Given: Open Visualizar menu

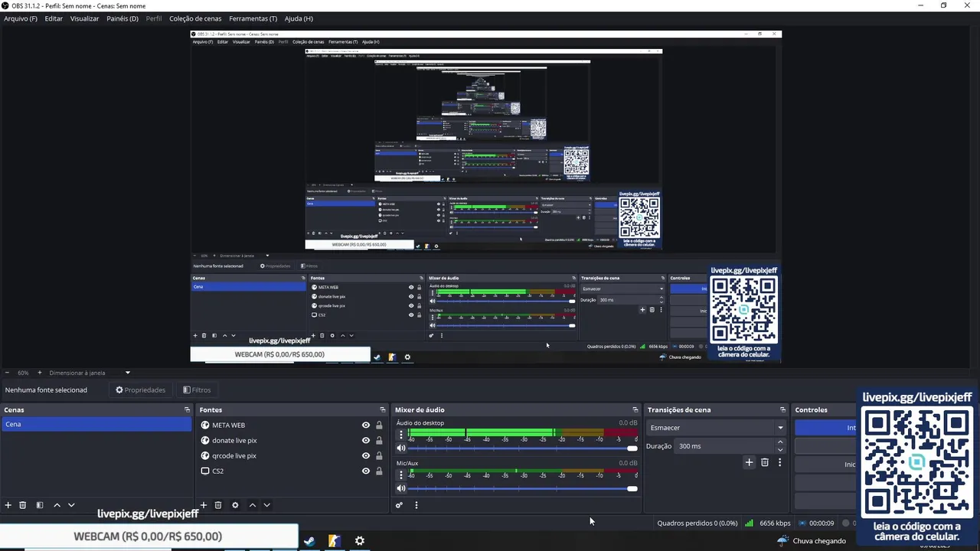Looking at the screenshot, I should point(84,18).
